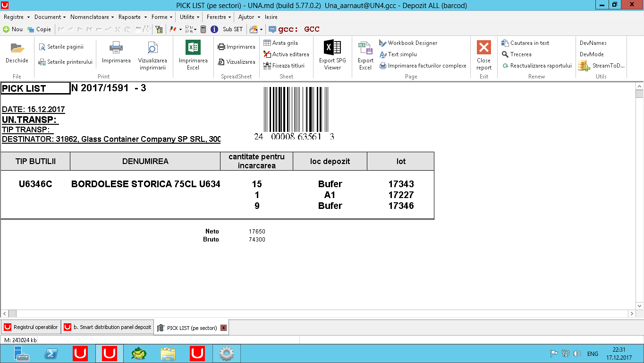Click the horizontal scrollbar right arrow
This screenshot has width=644, height=363.
(x=632, y=313)
